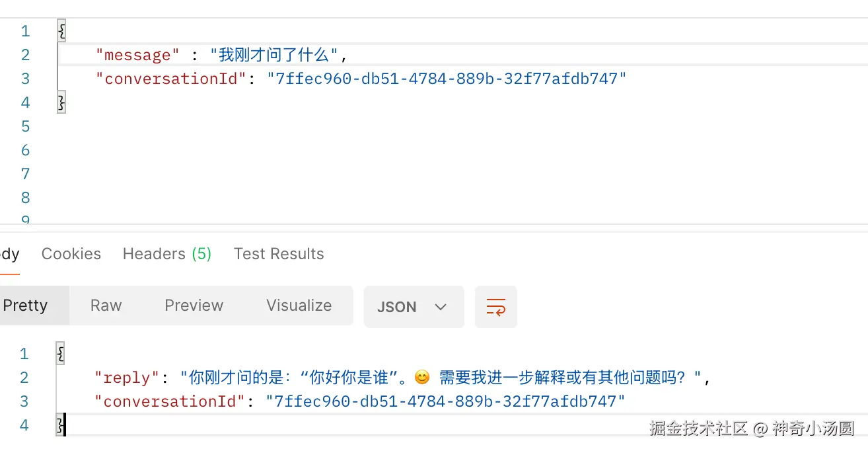Image resolution: width=868 pixels, height=451 pixels.
Task: Select the Visualize view mode
Action: 299,306
